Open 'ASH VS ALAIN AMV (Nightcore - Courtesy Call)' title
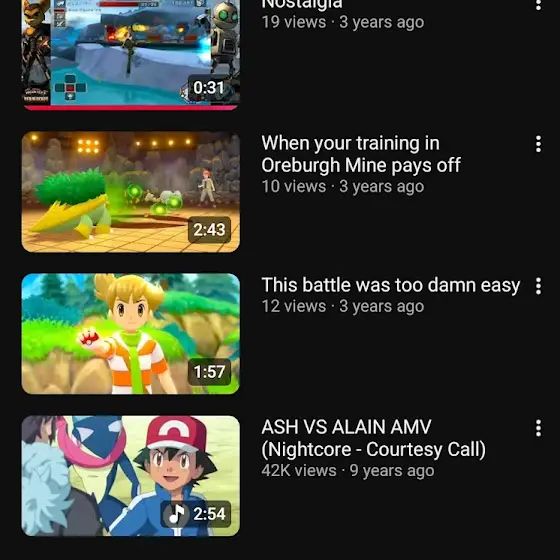This screenshot has width=560, height=560. pyautogui.click(x=373, y=438)
